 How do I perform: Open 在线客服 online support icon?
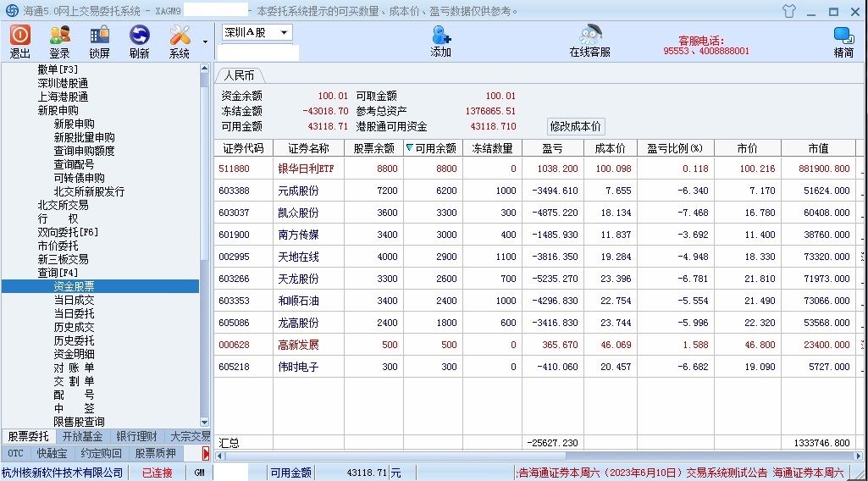[589, 41]
